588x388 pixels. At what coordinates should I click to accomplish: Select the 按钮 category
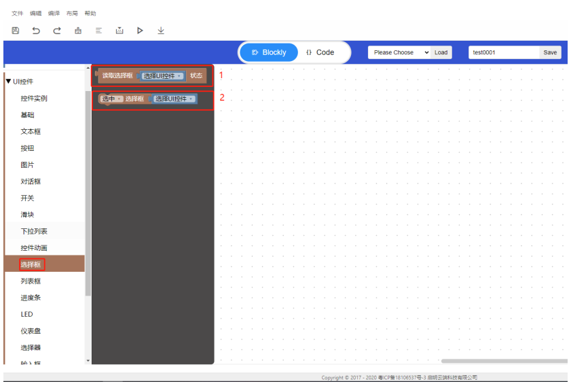point(27,148)
